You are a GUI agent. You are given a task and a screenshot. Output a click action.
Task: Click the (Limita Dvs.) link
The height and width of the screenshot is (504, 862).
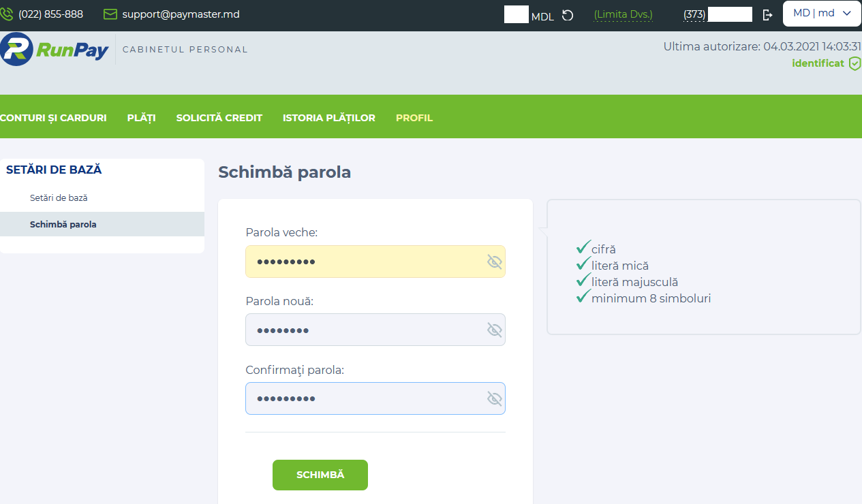[x=624, y=14]
